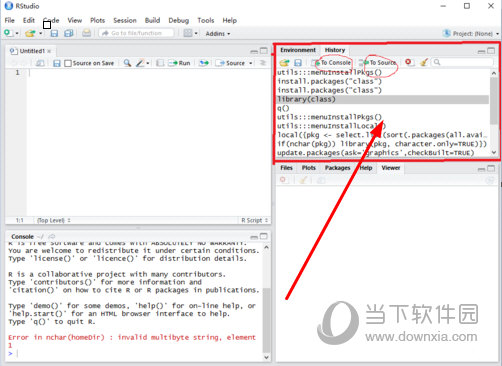Viewport: 502px width, 366px height.
Task: Click the workspace panes grid icon
Action: point(188,33)
